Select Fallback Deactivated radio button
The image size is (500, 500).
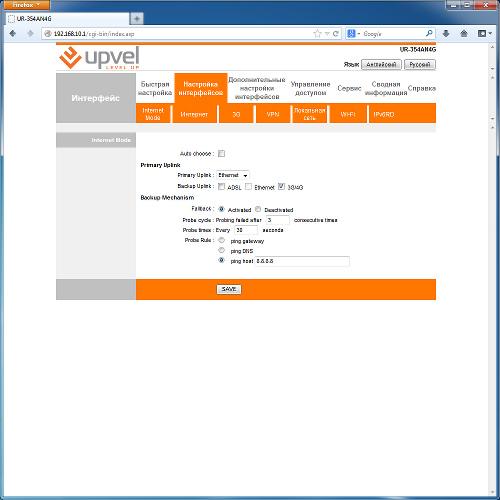[x=258, y=209]
